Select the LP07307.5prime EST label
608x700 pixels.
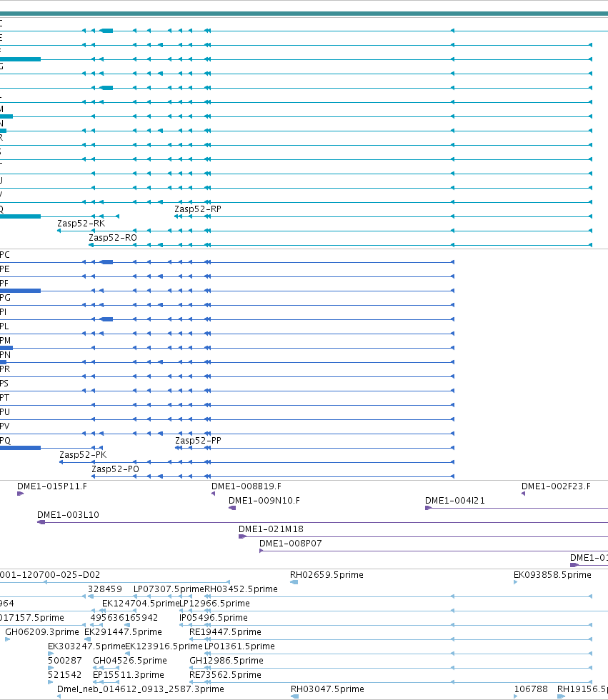pos(169,589)
